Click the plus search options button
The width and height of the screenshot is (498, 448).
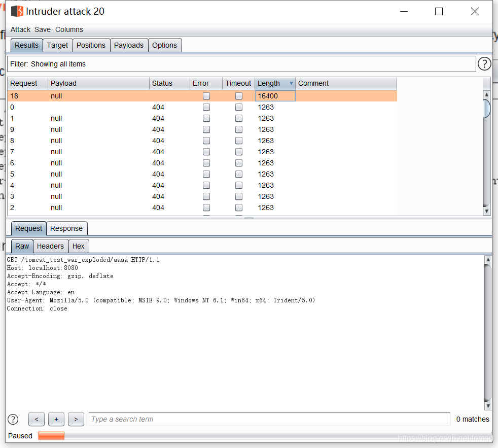(56, 419)
